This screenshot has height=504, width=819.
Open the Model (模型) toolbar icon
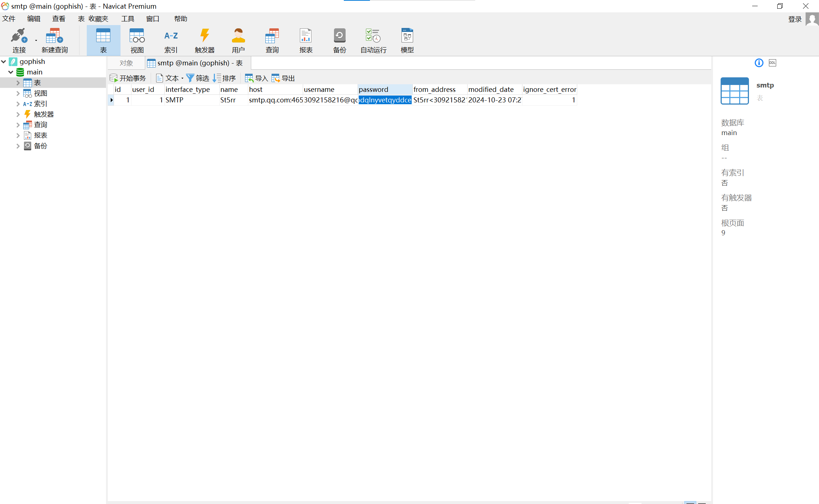click(407, 41)
